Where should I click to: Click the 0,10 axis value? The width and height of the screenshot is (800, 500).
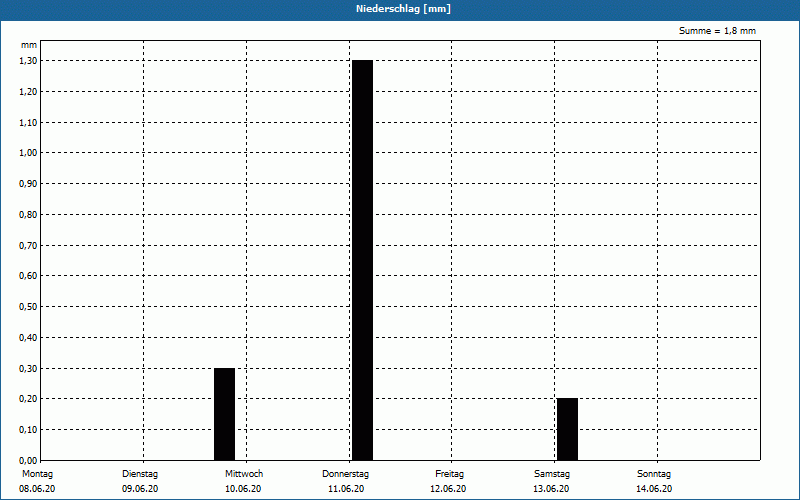pyautogui.click(x=28, y=430)
